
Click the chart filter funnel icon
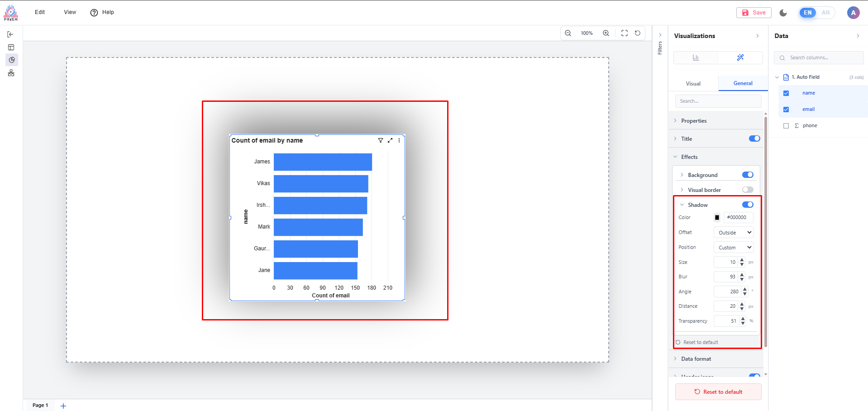[x=381, y=140]
